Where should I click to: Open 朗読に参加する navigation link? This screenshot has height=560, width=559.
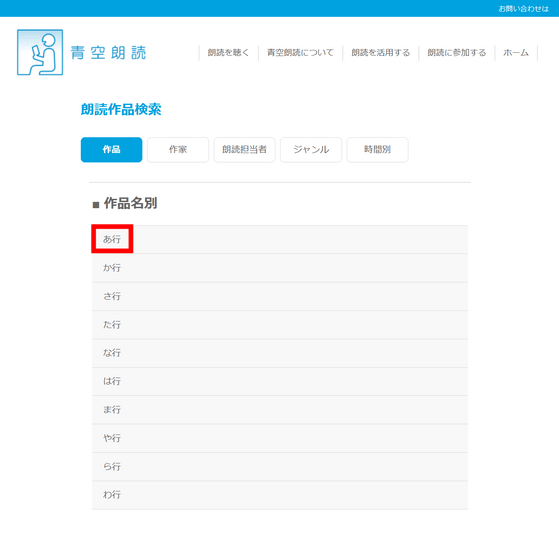coord(456,53)
